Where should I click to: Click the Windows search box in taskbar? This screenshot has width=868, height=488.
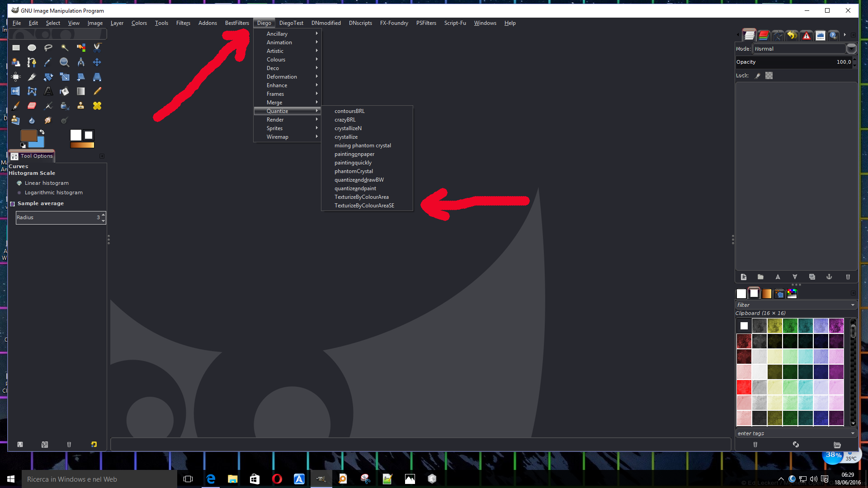[x=99, y=479]
